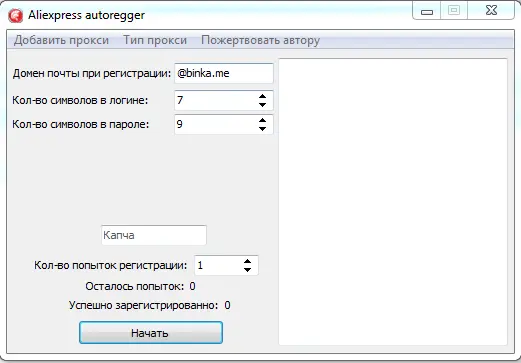Open the Пожертвовать автору menu

pyautogui.click(x=260, y=40)
